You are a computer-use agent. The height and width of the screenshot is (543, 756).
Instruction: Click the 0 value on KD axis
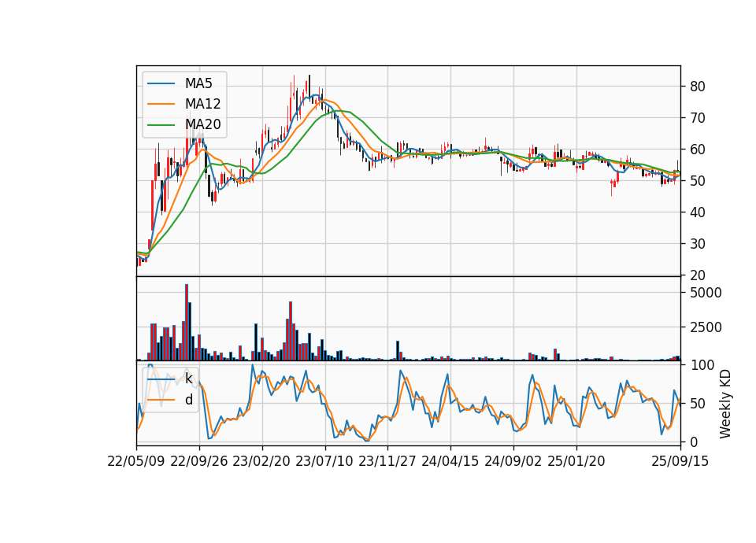click(694, 441)
